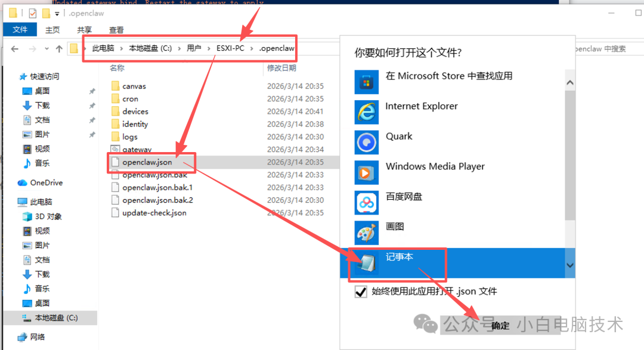Open recent locations dropdown near navigation arrows
The image size is (644, 350).
point(47,49)
